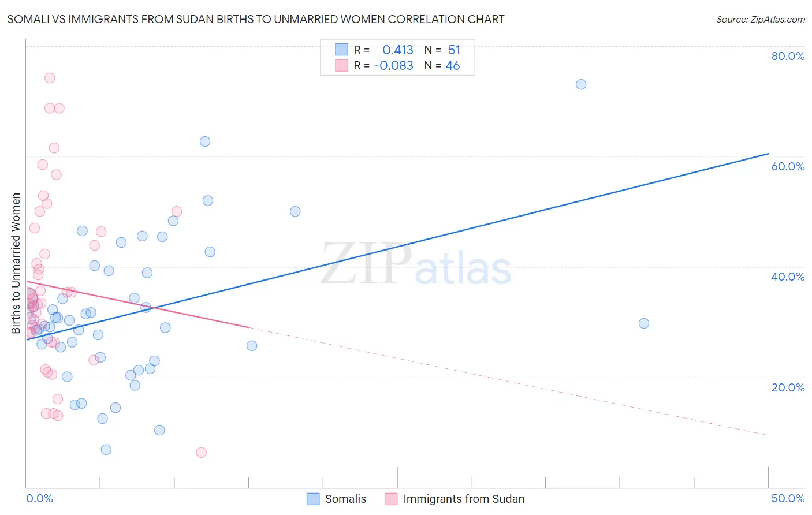Click the blue swatch beside R = 0.413
Image resolution: width=812 pixels, height=515 pixels.
tap(342, 50)
